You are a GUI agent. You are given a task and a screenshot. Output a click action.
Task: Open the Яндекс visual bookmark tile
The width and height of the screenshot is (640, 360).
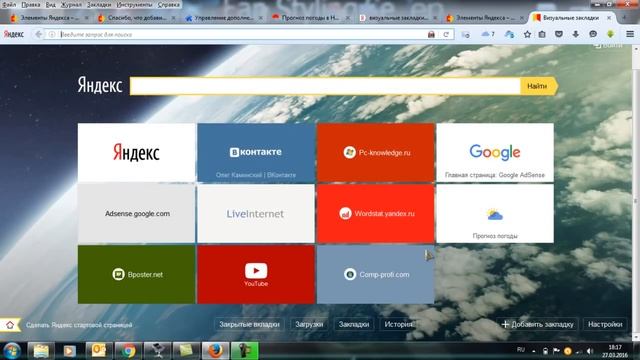[136, 152]
